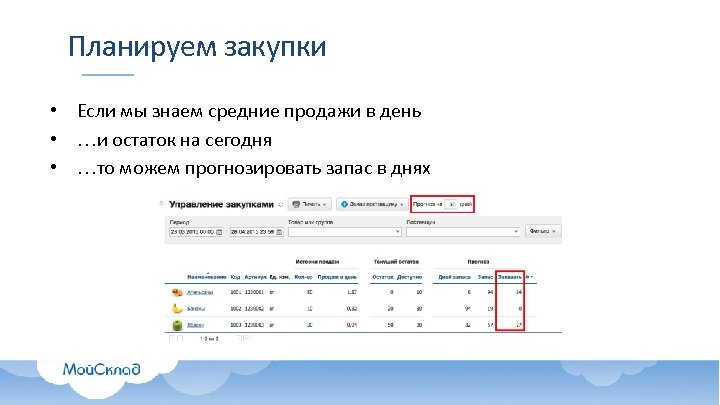Open the Апельсины product link
This screenshot has height=405, width=720.
point(200,292)
